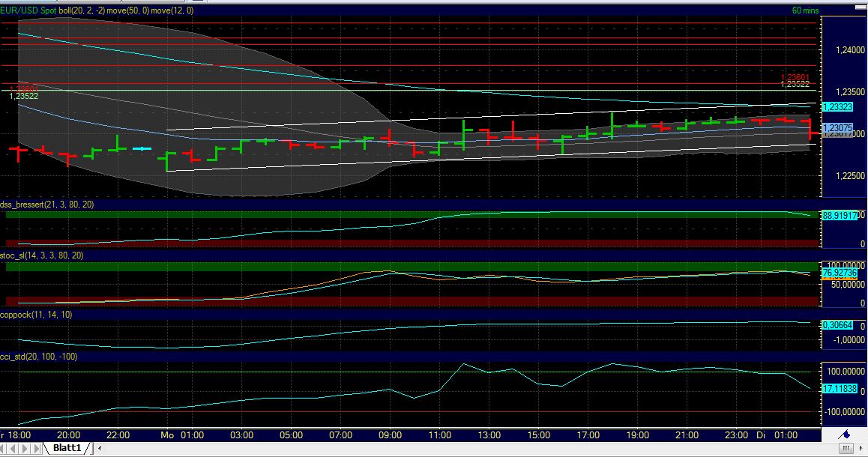Click the previous-sheet navigation arrow

13,448
